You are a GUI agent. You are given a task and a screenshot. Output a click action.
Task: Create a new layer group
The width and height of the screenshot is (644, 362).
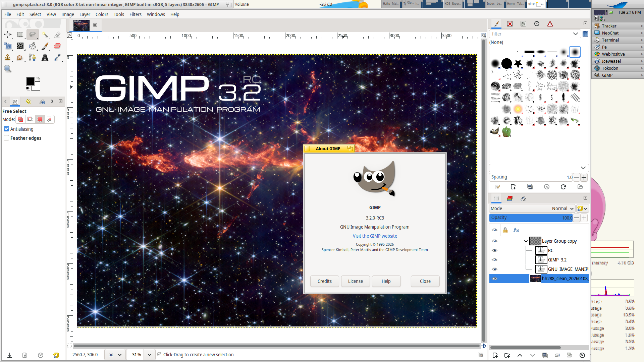pyautogui.click(x=507, y=355)
